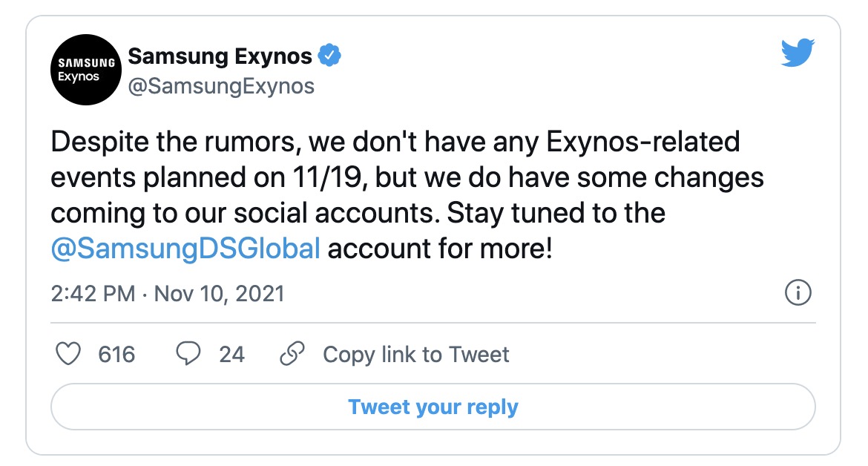
Task: Open the @SamsungDSGlobal mention link
Action: [185, 249]
